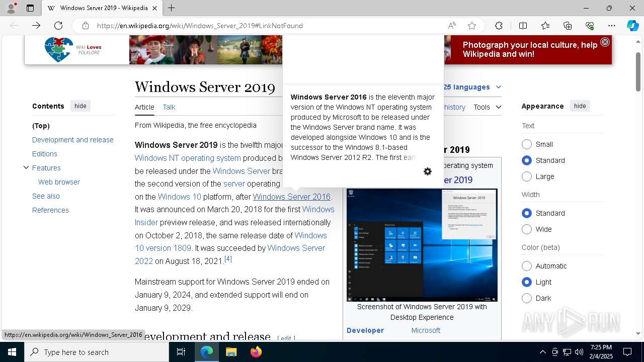Open the tab actions menu icon
Viewport: 644px width, 362px height.
pos(30,8)
